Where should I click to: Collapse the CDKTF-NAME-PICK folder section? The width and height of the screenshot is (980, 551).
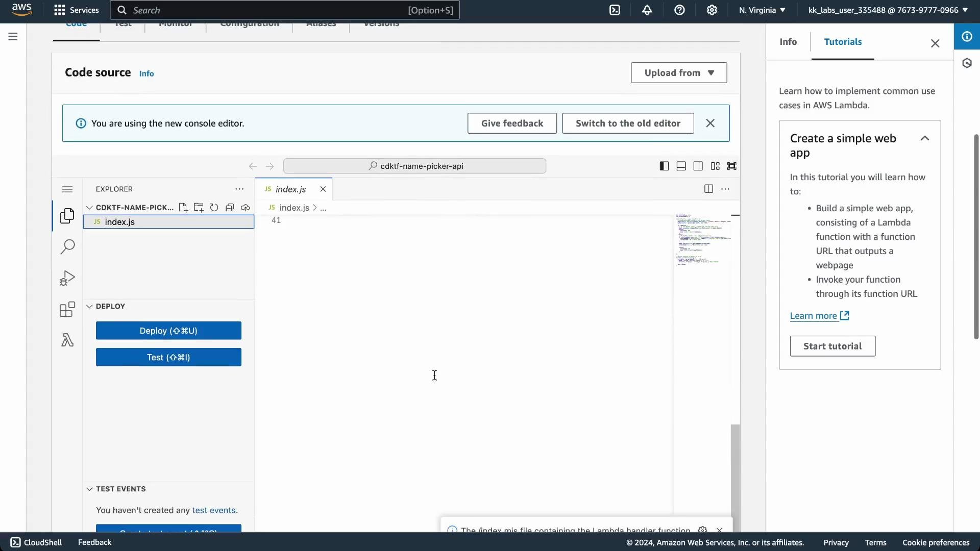[89, 208]
